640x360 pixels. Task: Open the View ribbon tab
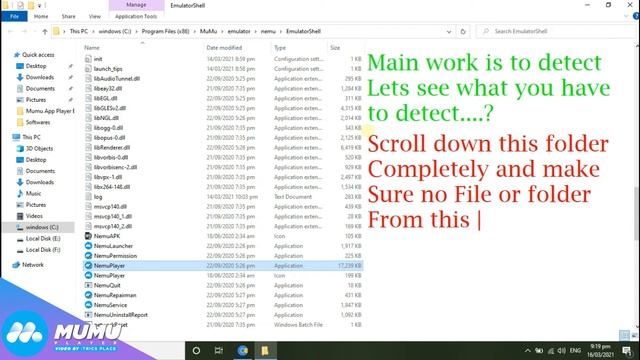point(95,16)
